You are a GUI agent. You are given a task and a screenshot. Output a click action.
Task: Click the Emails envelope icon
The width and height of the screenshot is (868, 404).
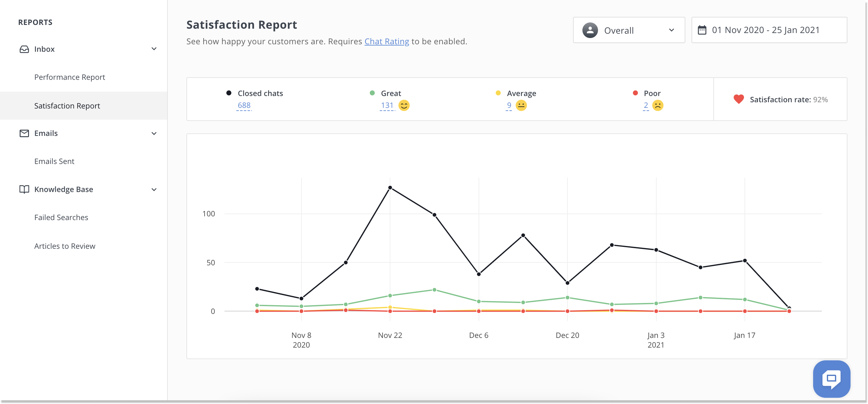[x=24, y=133]
